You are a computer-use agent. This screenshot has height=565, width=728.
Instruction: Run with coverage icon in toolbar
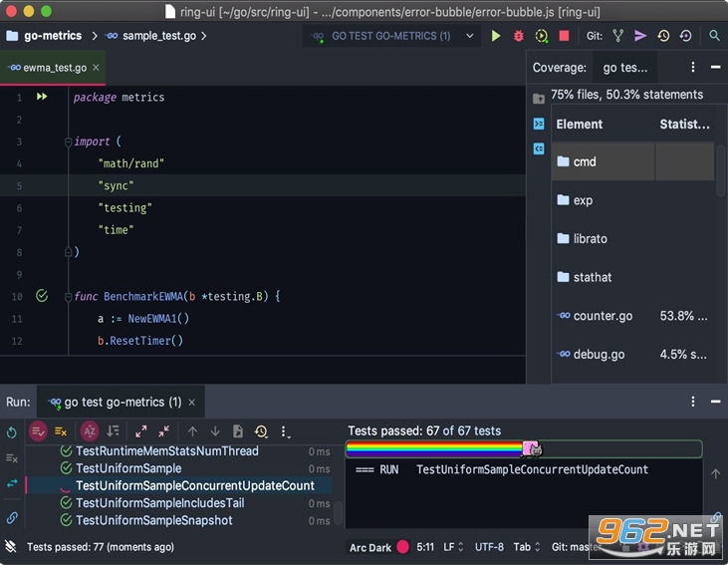pos(542,36)
